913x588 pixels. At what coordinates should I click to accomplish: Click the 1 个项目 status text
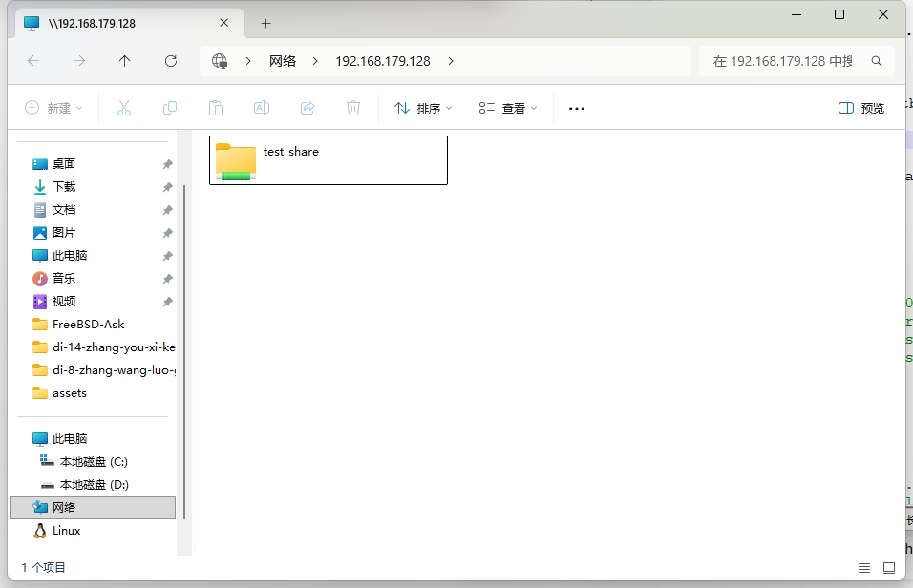(x=44, y=568)
